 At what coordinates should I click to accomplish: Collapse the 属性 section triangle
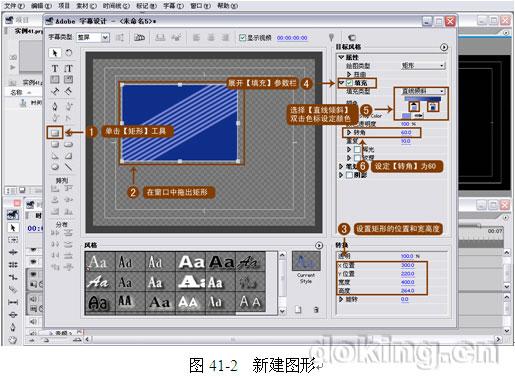coord(341,57)
